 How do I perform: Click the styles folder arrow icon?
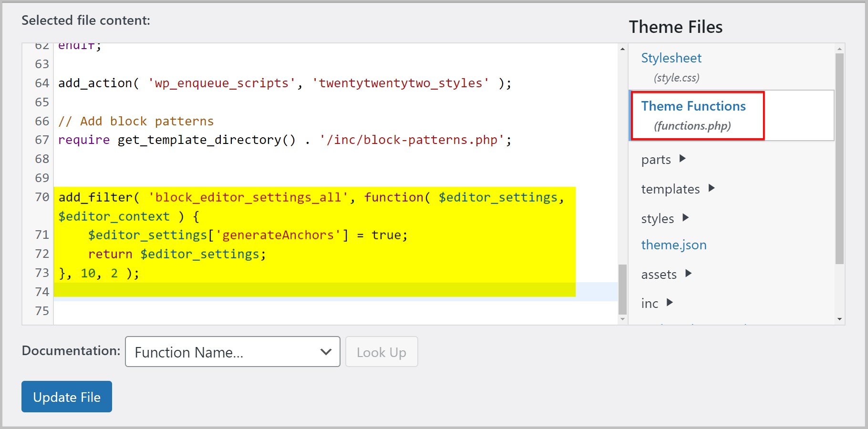pos(685,218)
